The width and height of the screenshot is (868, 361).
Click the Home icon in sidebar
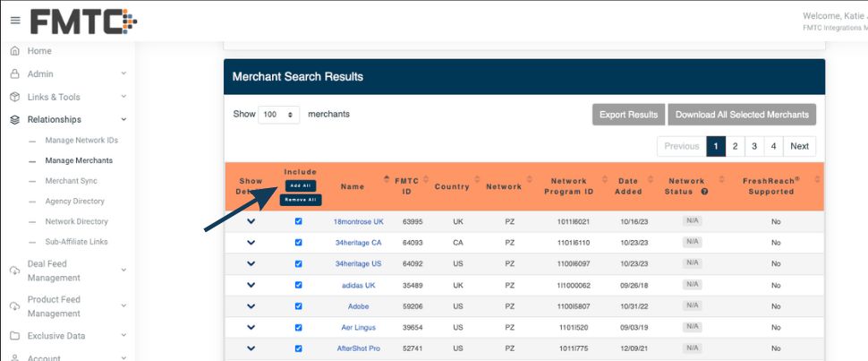(x=14, y=51)
